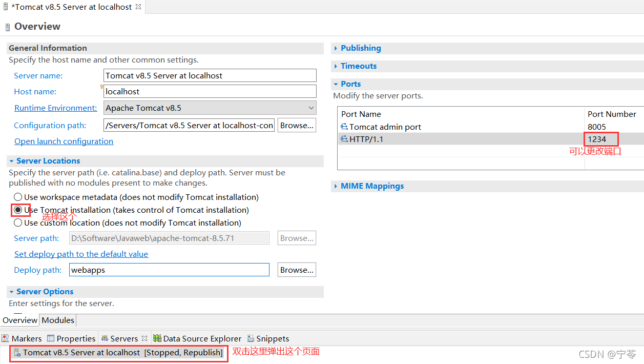The height and width of the screenshot is (364, 644).
Task: Click Browse next to Deploy path
Action: point(297,270)
